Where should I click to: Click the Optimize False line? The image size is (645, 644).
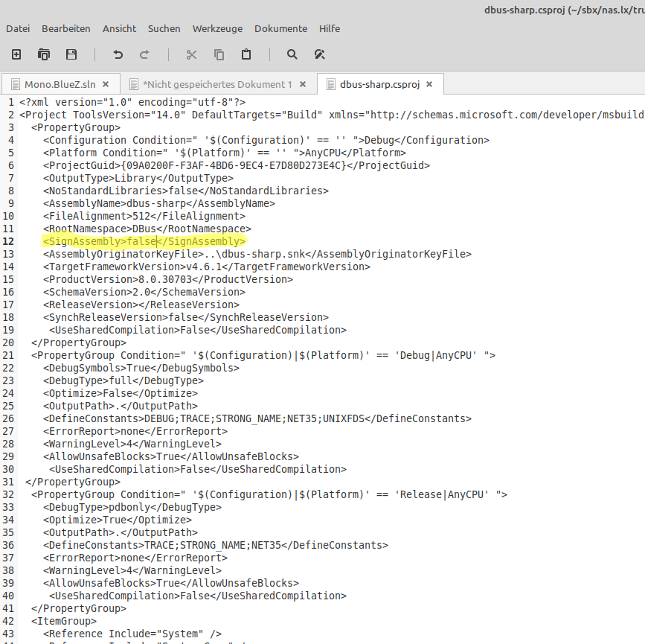tap(121, 393)
